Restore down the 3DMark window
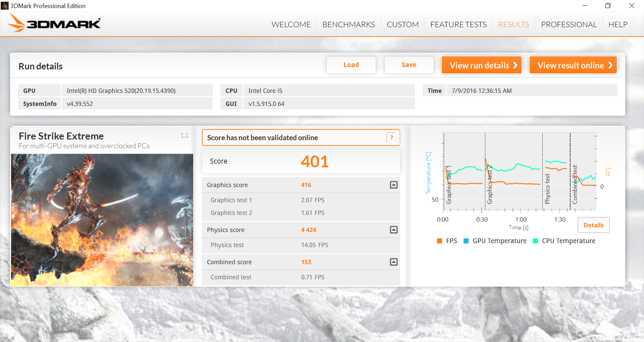 click(x=608, y=6)
